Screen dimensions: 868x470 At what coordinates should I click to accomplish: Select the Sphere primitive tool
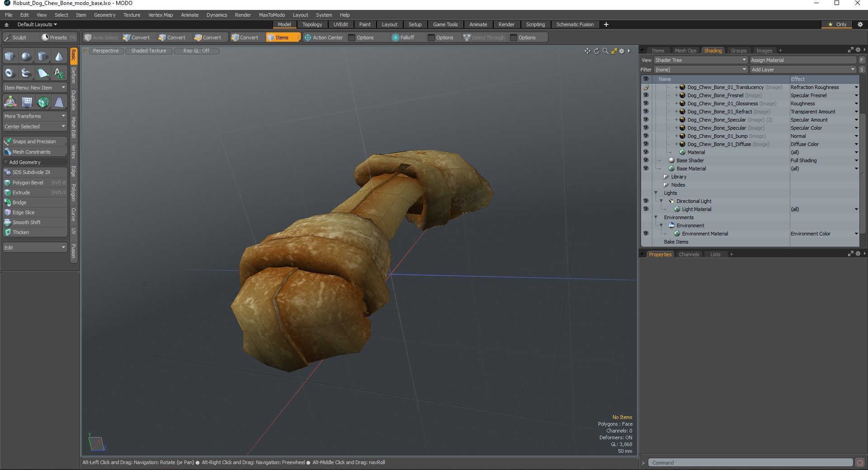(26, 56)
